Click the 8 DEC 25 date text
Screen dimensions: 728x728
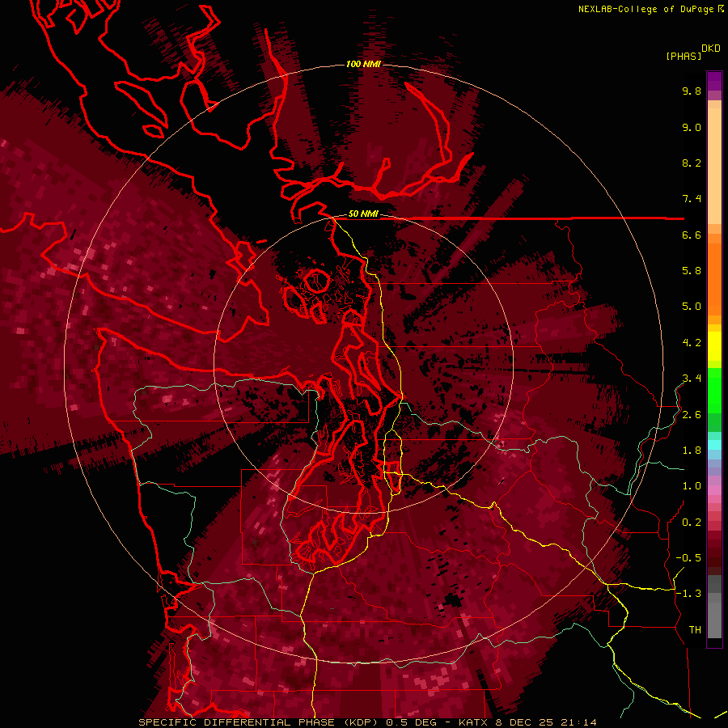525,722
